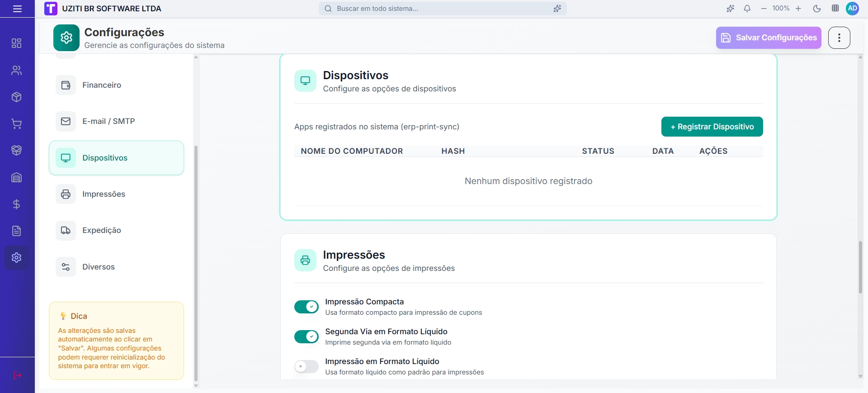Select Impressões settings category
The height and width of the screenshot is (393, 868).
[117, 194]
